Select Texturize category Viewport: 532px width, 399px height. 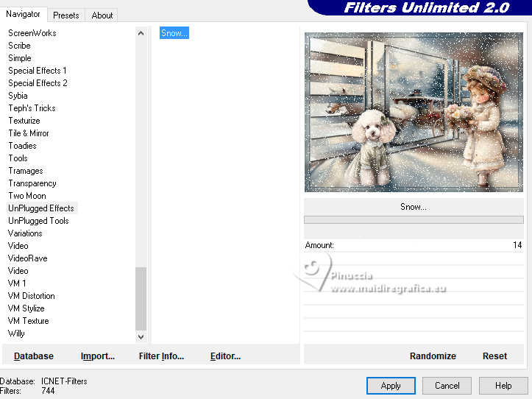(x=24, y=121)
